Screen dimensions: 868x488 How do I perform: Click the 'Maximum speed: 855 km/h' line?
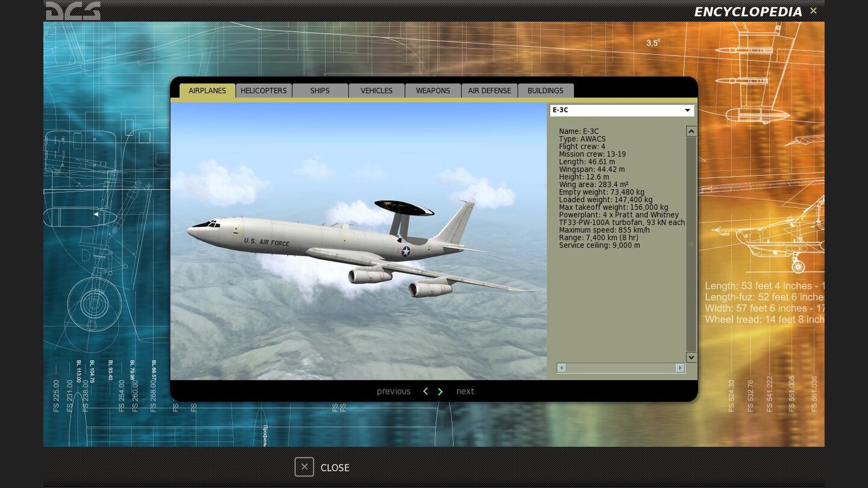(x=605, y=230)
